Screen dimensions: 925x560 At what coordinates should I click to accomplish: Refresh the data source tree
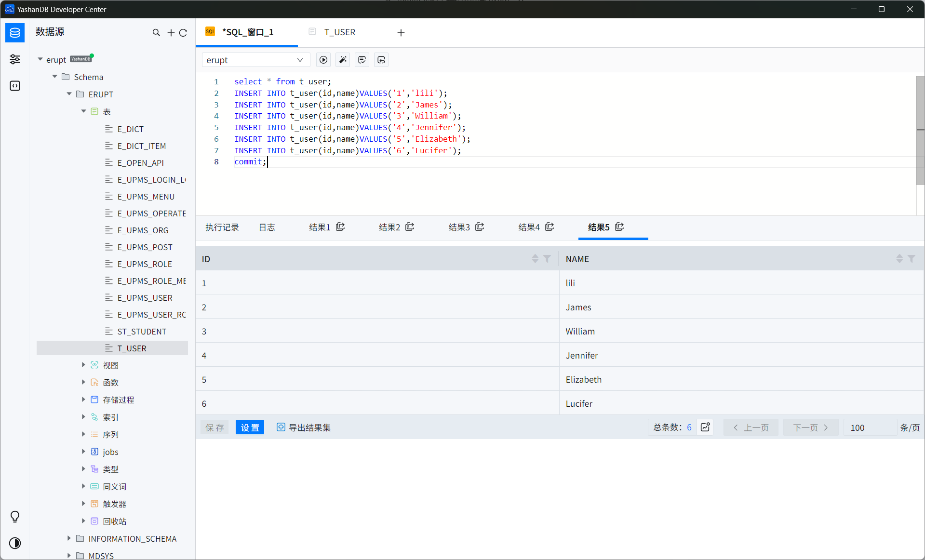point(184,32)
